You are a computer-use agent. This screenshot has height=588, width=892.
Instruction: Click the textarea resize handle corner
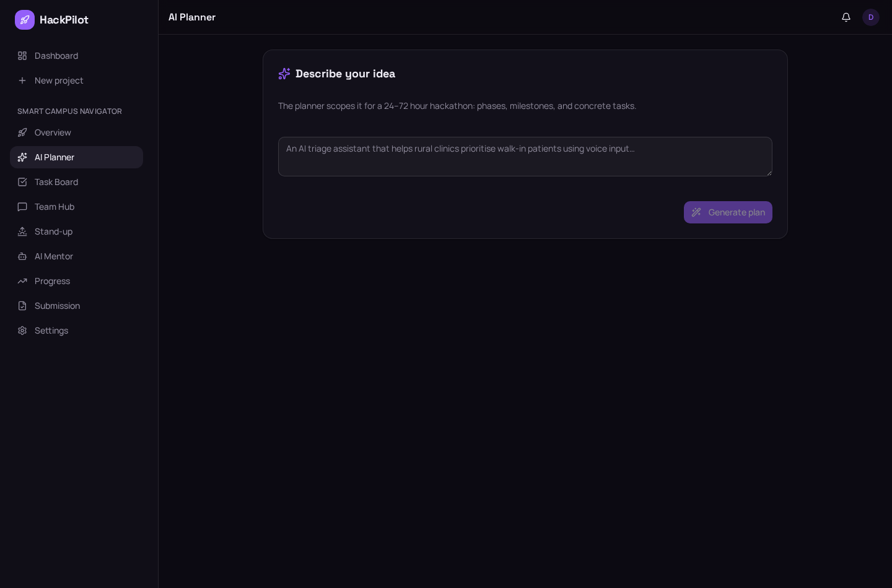point(769,173)
